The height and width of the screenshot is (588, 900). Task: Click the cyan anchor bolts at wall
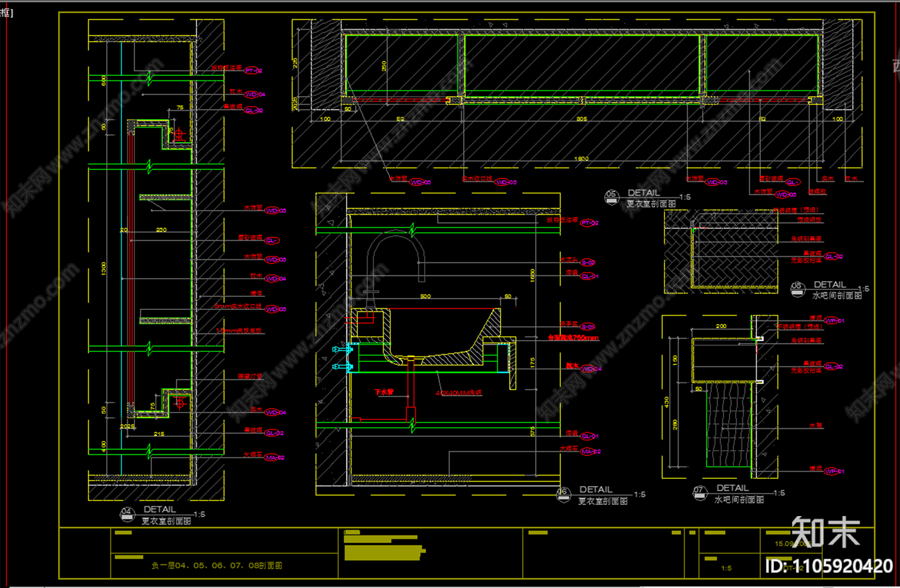point(343,358)
